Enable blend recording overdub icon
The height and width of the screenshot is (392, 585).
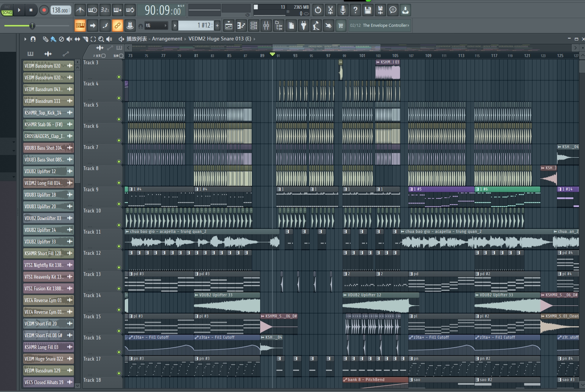(x=118, y=10)
